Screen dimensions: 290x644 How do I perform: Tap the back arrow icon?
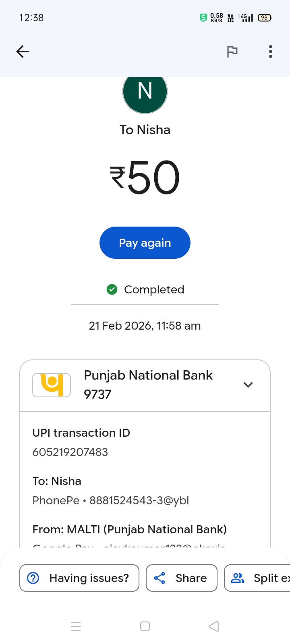[23, 52]
